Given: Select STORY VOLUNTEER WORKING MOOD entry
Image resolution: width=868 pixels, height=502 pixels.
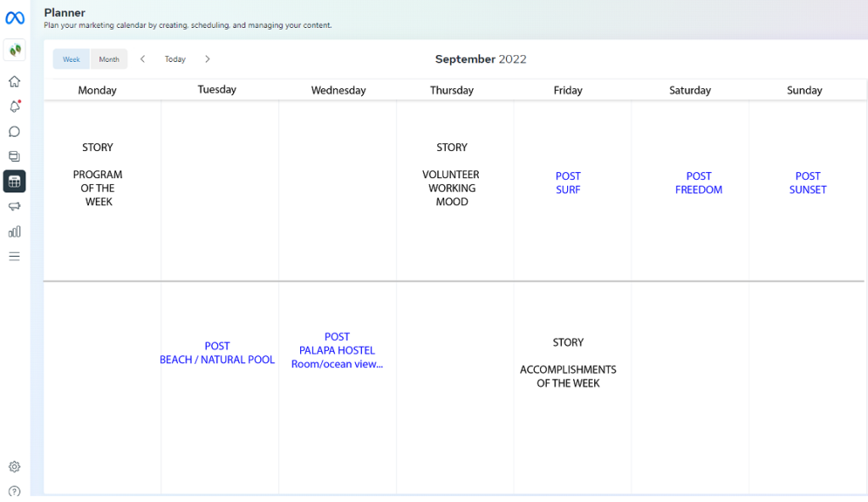Looking at the screenshot, I should pos(451,175).
